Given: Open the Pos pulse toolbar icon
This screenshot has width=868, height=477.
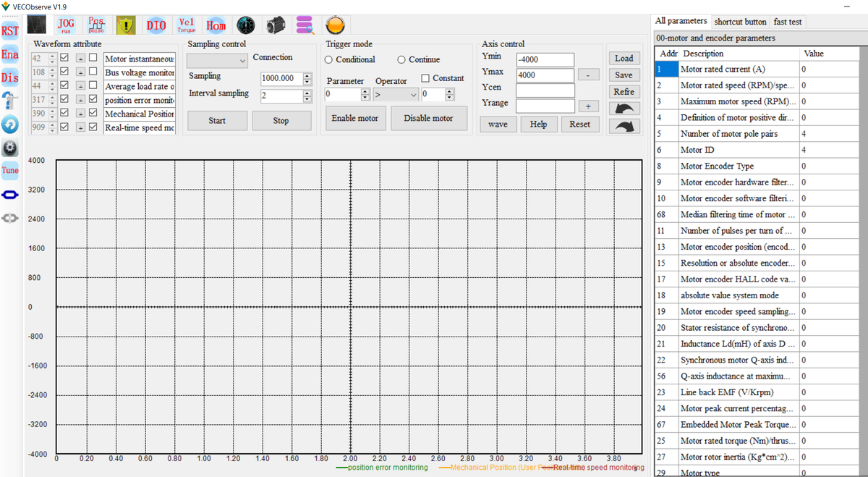Looking at the screenshot, I should click(x=96, y=25).
